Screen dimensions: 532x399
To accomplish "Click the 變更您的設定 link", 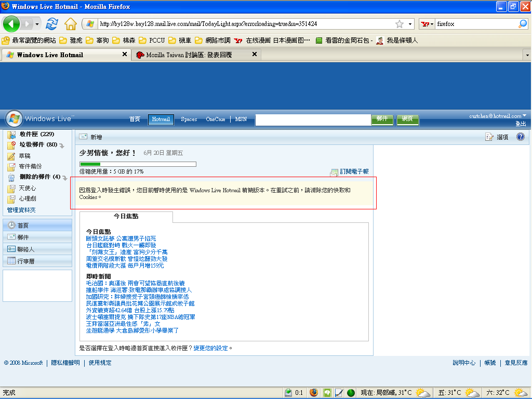I will point(211,348).
